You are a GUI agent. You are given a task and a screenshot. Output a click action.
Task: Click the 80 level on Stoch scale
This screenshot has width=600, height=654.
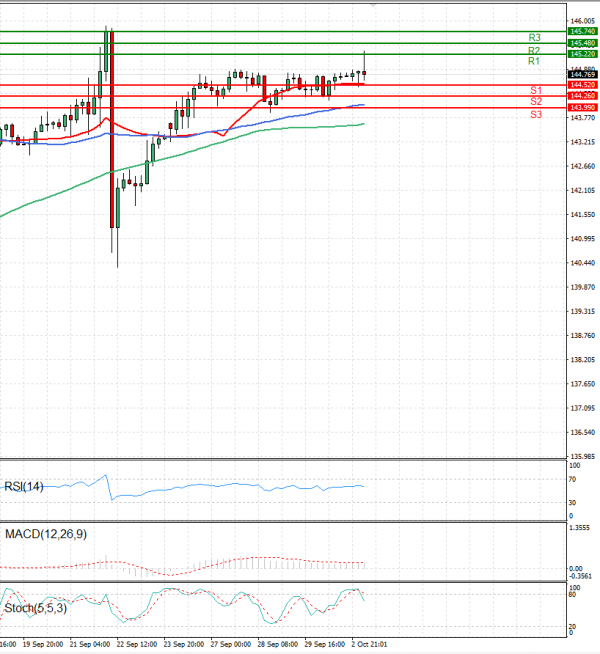pos(572,594)
